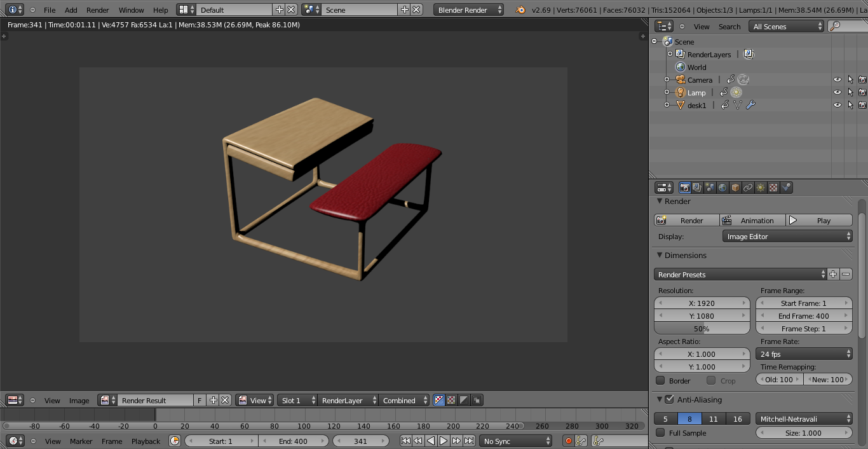Click the wrench modifier icon on desk1
This screenshot has height=449, width=868.
tap(750, 105)
